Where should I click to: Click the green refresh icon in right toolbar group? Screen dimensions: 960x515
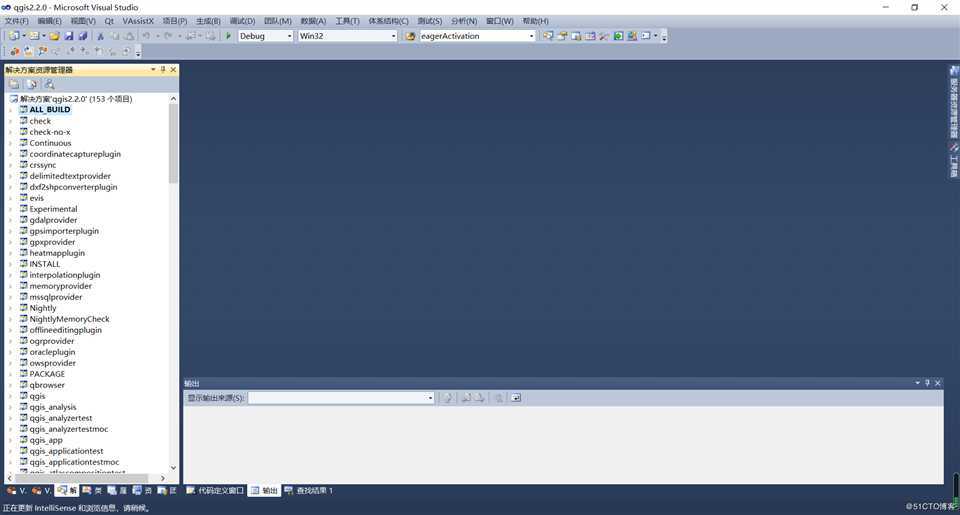pyautogui.click(x=618, y=36)
